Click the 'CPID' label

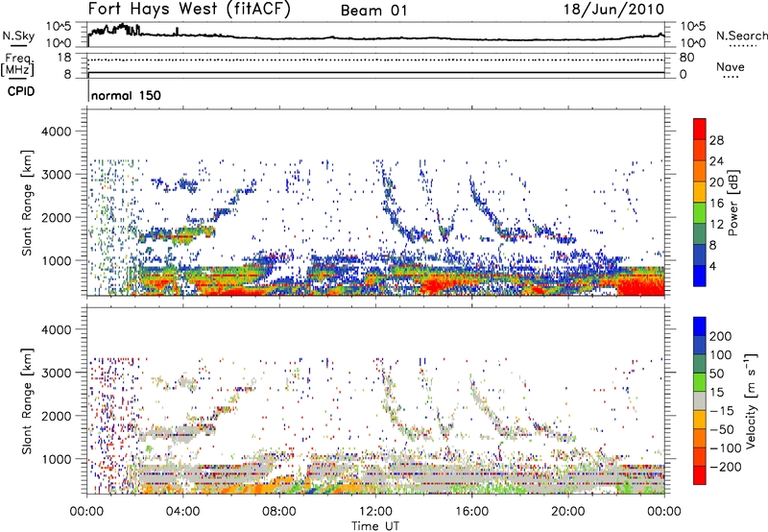pos(21,91)
